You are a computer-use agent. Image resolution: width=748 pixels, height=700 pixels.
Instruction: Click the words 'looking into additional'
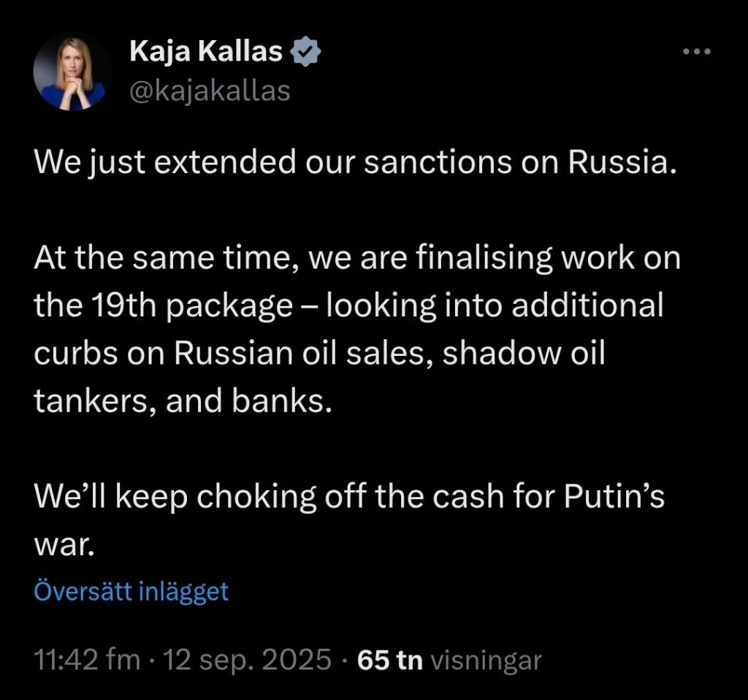(495, 306)
